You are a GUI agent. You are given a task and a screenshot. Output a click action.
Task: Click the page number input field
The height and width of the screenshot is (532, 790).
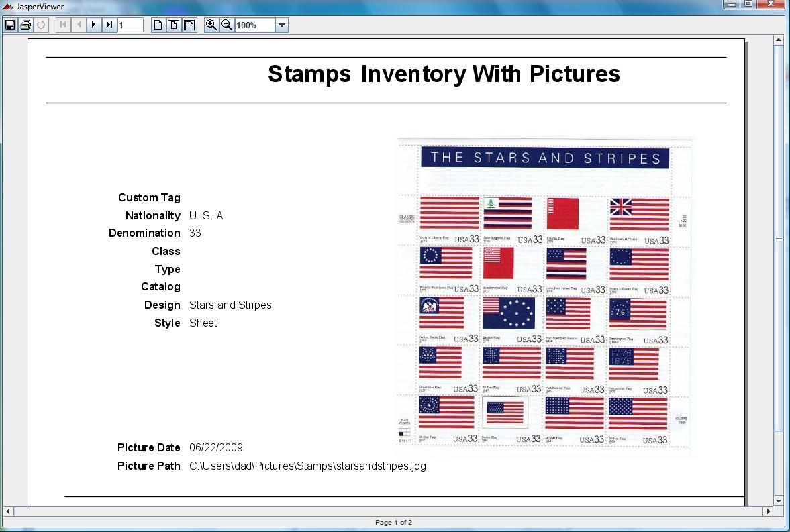coord(132,25)
